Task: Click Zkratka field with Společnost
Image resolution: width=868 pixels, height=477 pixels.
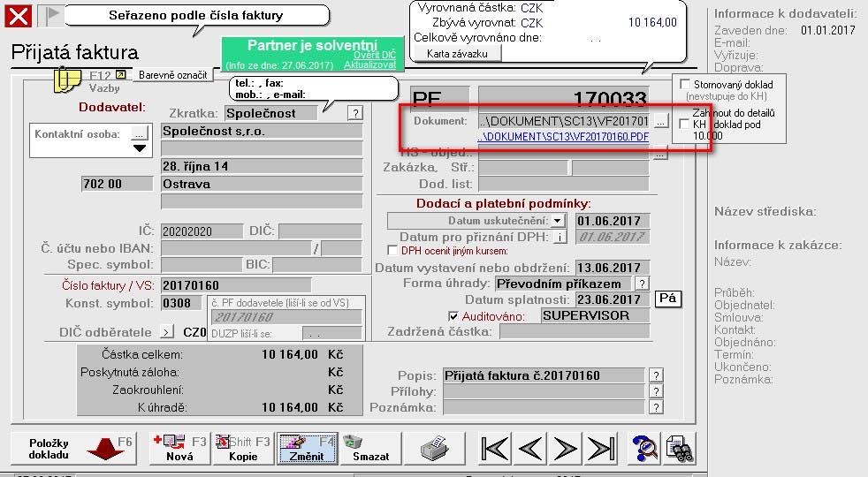Action: click(271, 113)
